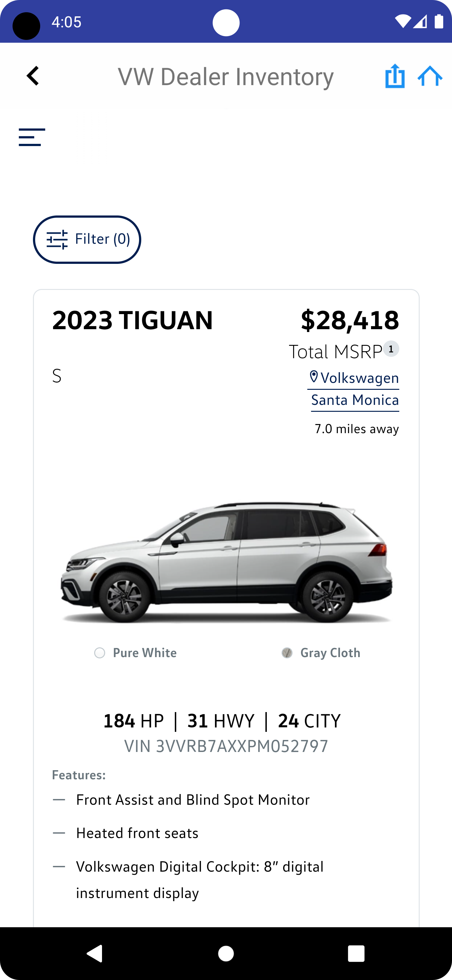Screen dimensions: 452x980
Task: Tap the 2023 TIGUAN title
Action: pyautogui.click(x=132, y=320)
